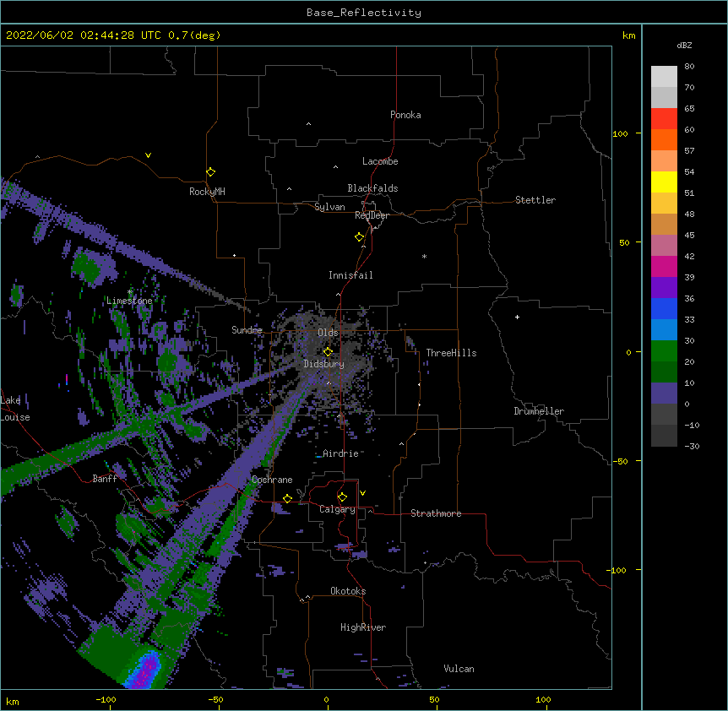Click the asterisk marker east of Innisfail

(x=424, y=257)
